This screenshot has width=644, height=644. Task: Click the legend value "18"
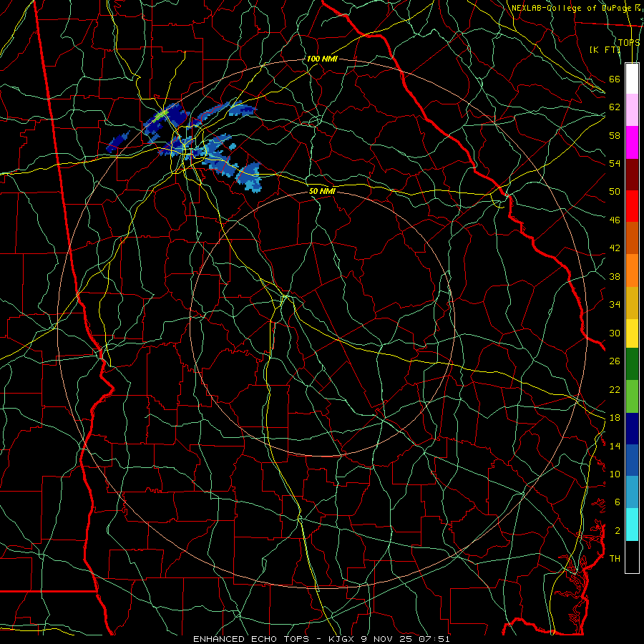point(615,417)
